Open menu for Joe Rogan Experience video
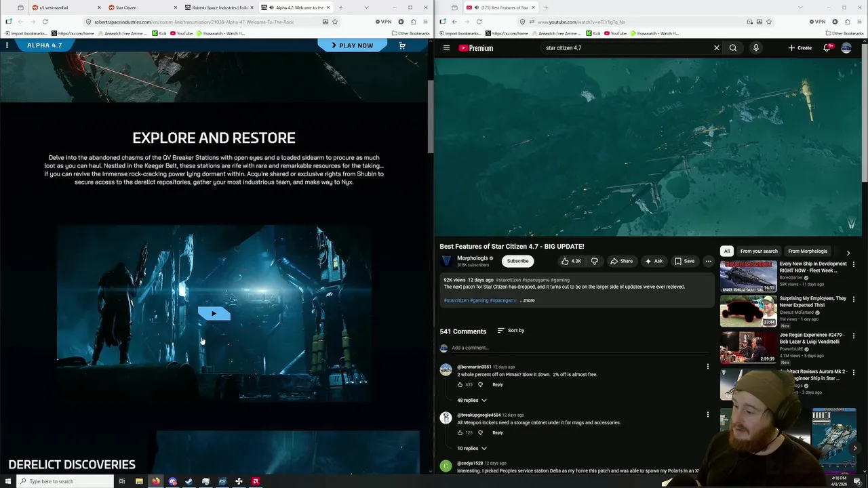 854,335
